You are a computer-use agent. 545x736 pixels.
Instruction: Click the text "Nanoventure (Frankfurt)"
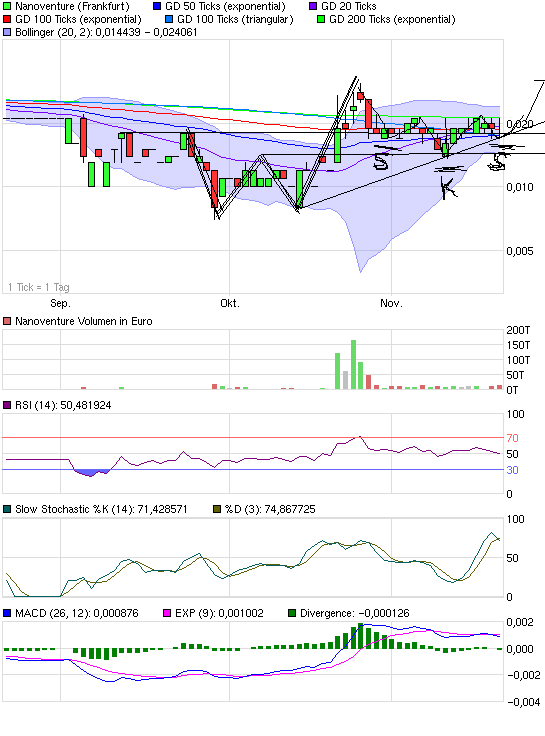pos(72,7)
